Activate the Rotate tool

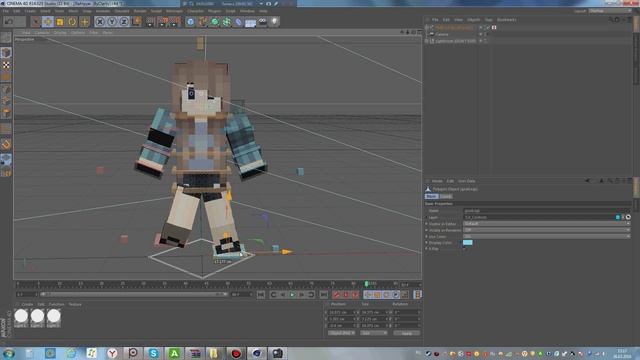(72, 22)
